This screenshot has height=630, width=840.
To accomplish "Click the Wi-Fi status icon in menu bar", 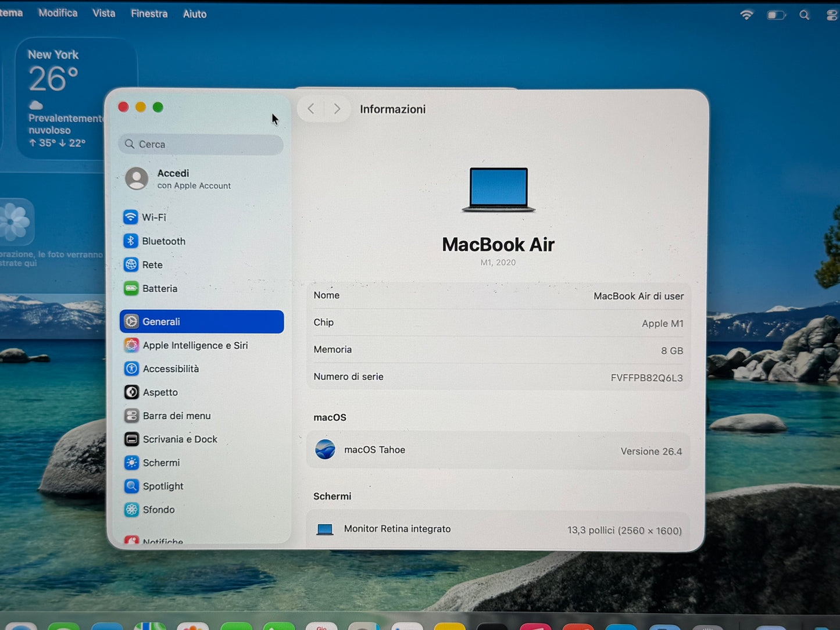I will coord(746,15).
